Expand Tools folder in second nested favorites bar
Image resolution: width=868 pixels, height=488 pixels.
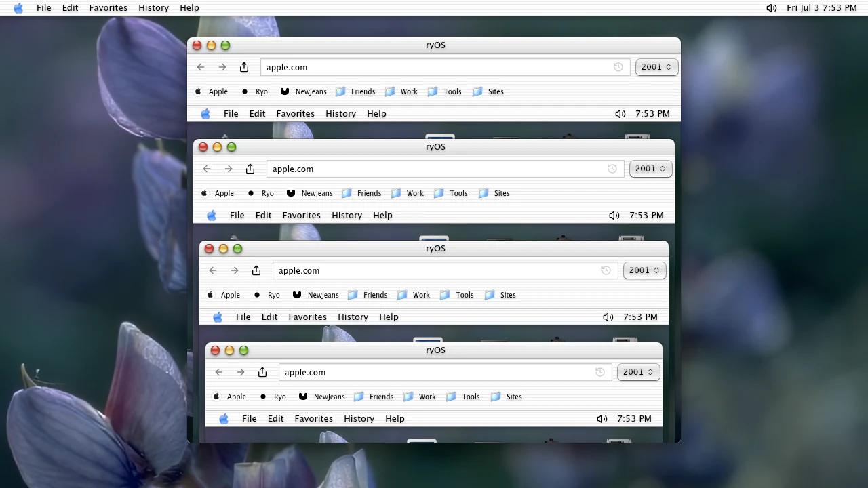pyautogui.click(x=451, y=193)
